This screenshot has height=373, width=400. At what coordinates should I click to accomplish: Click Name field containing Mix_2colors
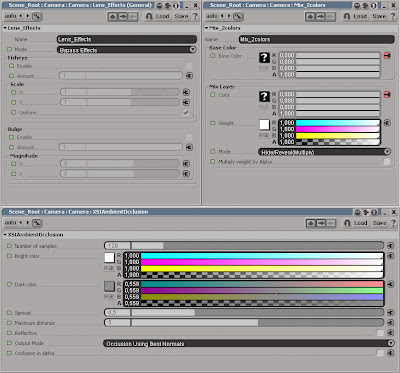(317, 39)
